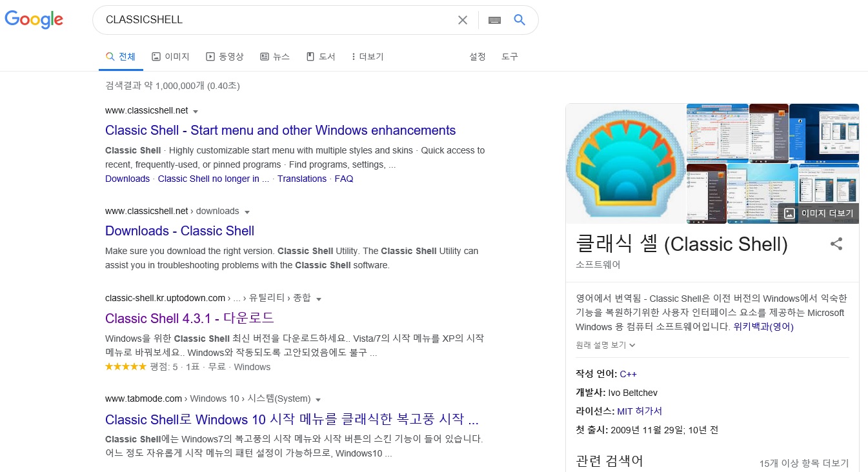This screenshot has width=868, height=472.
Task: Click the five-star rating of uptodown result
Action: coord(125,367)
